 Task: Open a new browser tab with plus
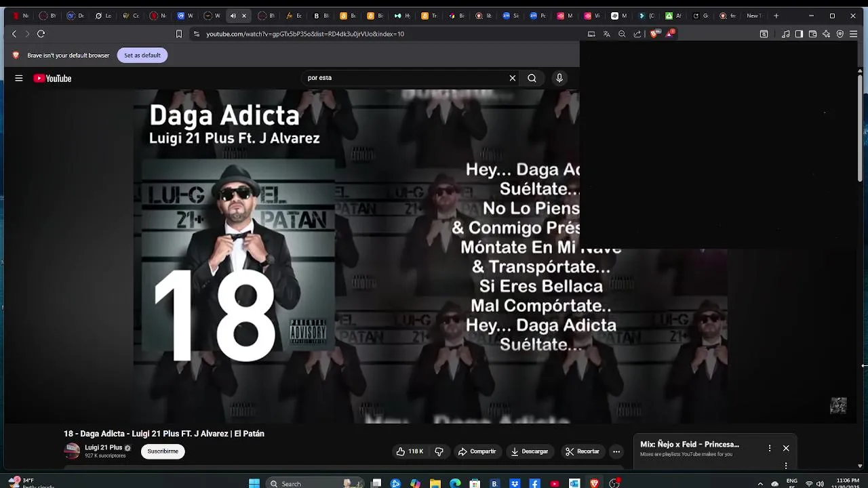pyautogui.click(x=776, y=16)
